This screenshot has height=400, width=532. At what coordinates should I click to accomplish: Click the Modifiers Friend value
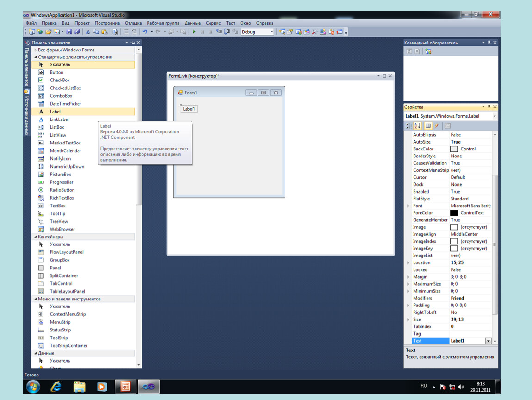pyautogui.click(x=458, y=298)
